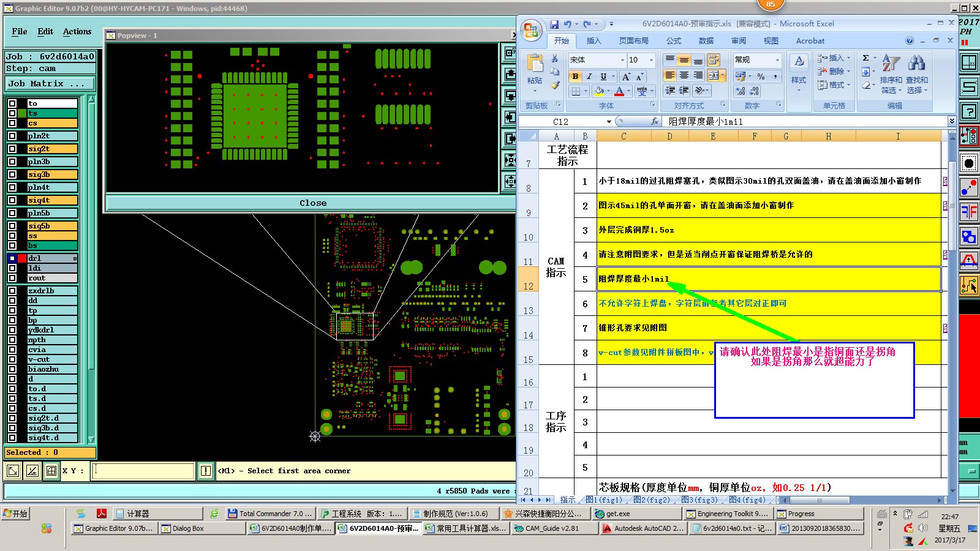
Task: Open the number format dropdown (常规)
Action: click(x=778, y=60)
